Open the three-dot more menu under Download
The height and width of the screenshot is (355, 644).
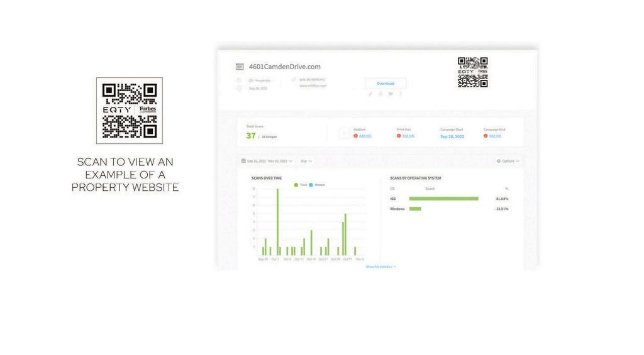[x=401, y=94]
